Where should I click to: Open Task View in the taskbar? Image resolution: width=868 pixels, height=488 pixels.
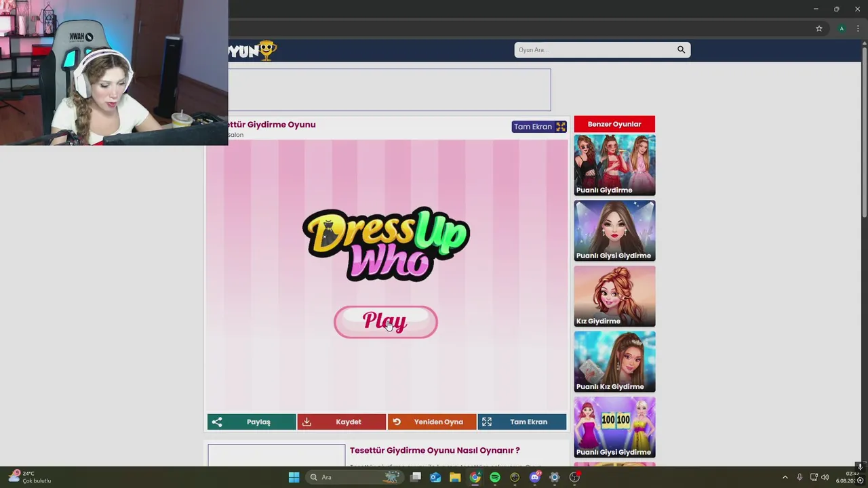416,477
